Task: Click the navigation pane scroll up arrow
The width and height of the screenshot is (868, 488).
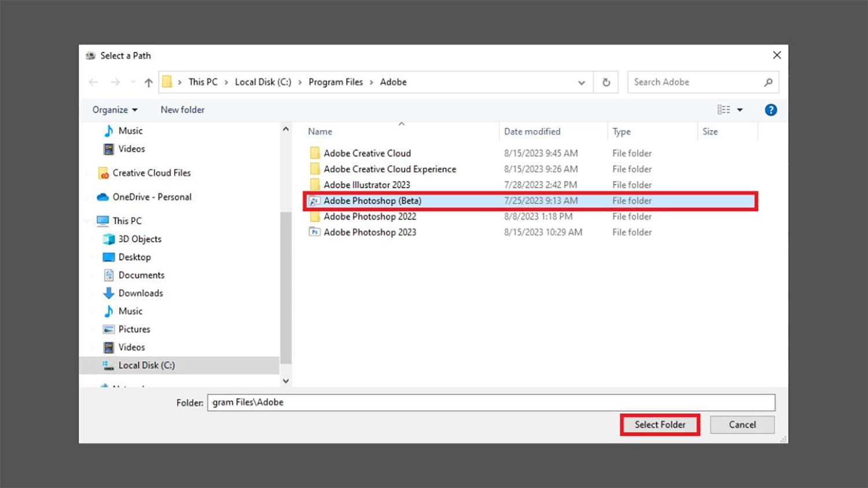Action: [x=286, y=130]
